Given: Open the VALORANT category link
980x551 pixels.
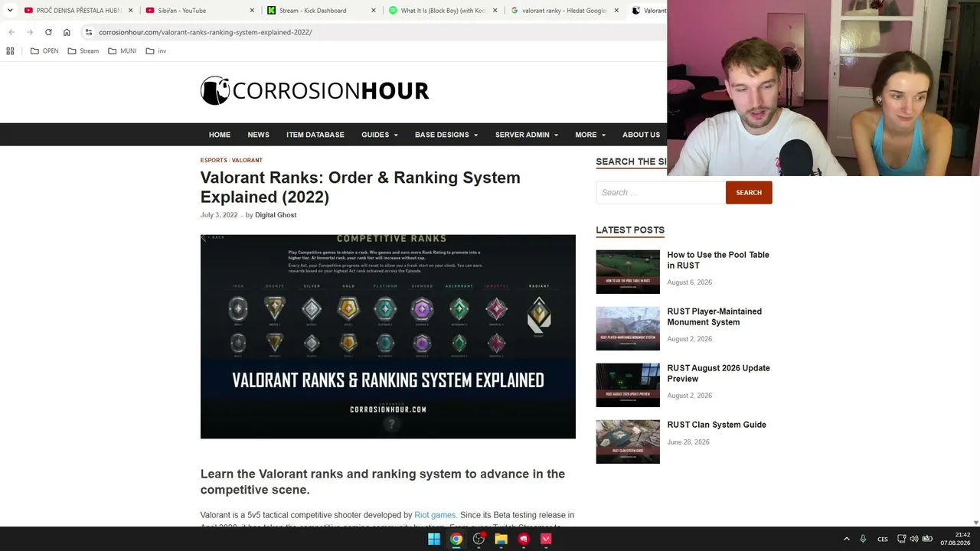Looking at the screenshot, I should pyautogui.click(x=247, y=160).
